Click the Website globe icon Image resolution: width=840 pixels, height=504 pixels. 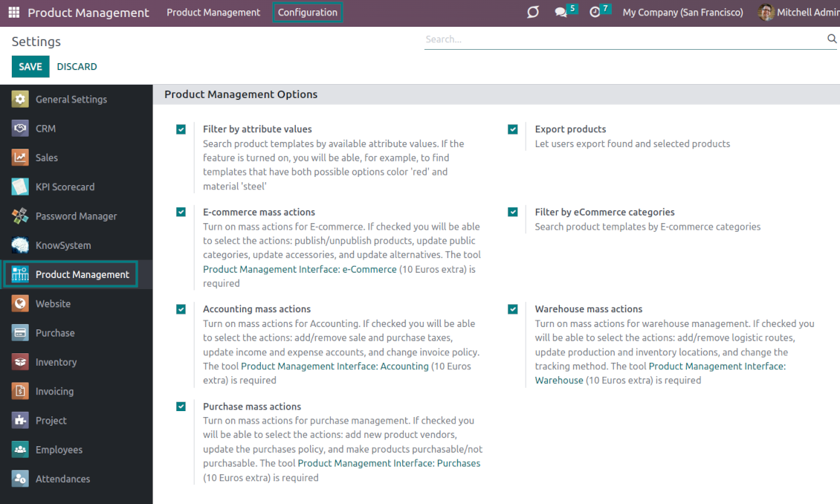[x=20, y=304]
